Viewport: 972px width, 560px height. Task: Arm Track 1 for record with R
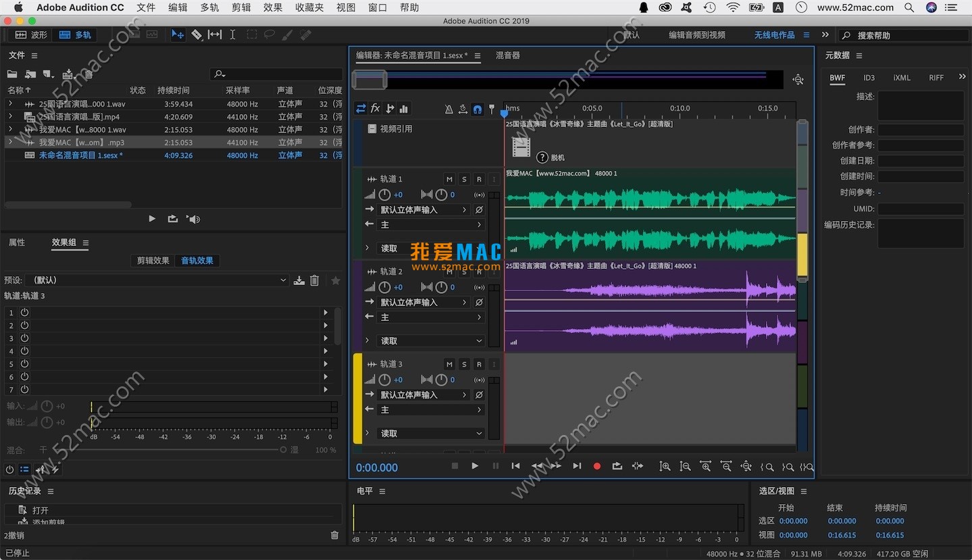tap(479, 179)
